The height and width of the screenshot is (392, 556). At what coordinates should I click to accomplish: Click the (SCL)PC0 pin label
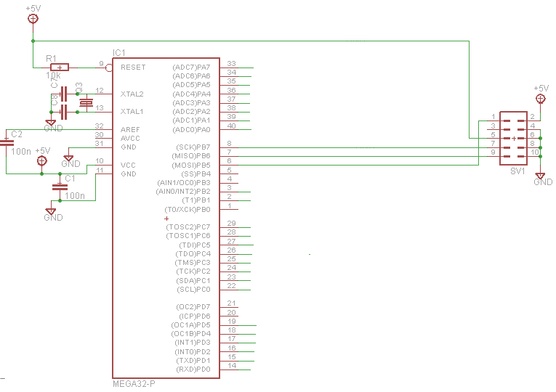coord(193,290)
